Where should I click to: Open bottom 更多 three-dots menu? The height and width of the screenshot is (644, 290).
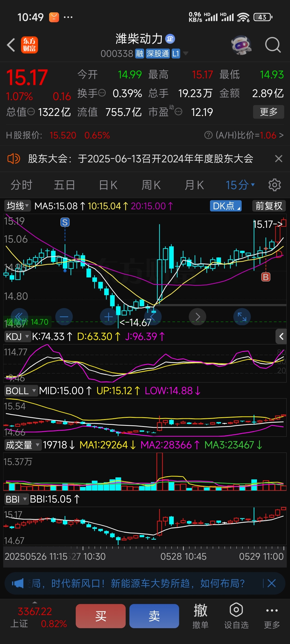pyautogui.click(x=272, y=616)
